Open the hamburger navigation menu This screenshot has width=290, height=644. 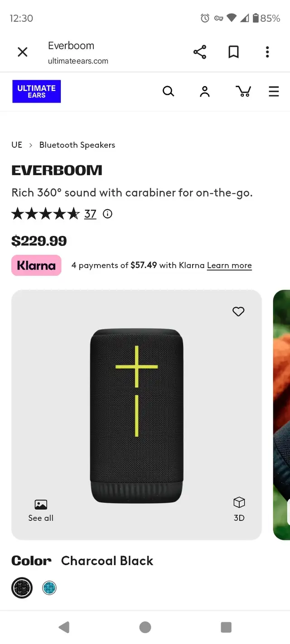[x=274, y=91]
